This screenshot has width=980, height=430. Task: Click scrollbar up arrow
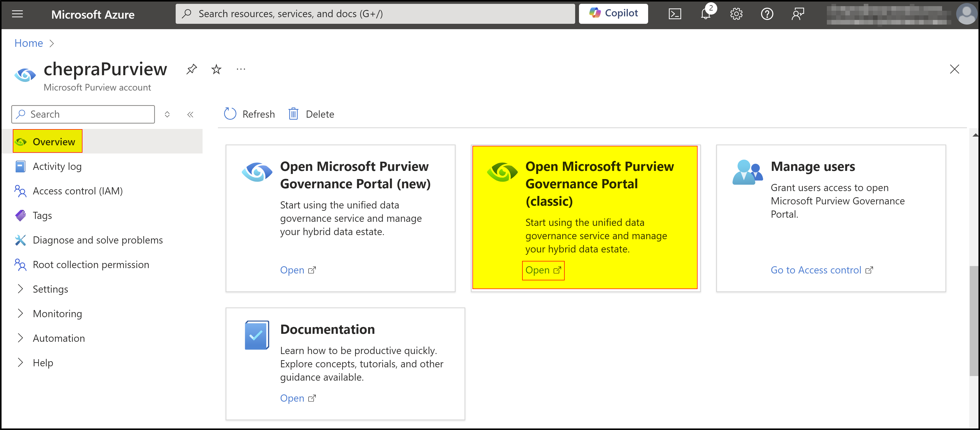(x=975, y=135)
